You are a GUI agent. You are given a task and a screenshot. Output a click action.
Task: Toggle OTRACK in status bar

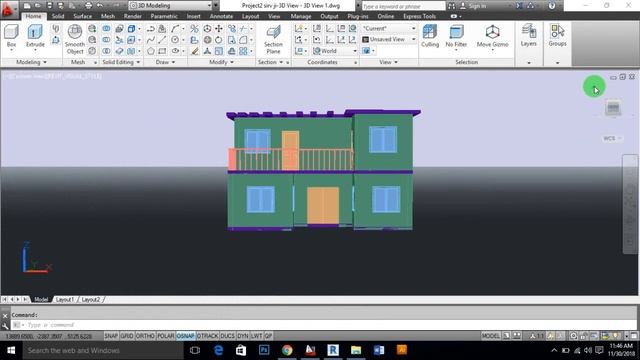click(x=208, y=336)
